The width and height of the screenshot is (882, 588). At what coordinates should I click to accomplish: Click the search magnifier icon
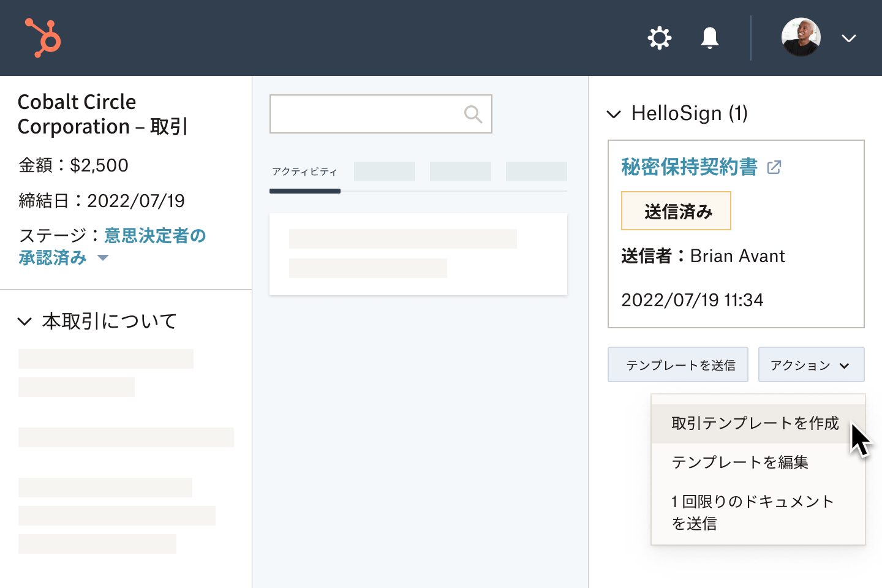[473, 114]
